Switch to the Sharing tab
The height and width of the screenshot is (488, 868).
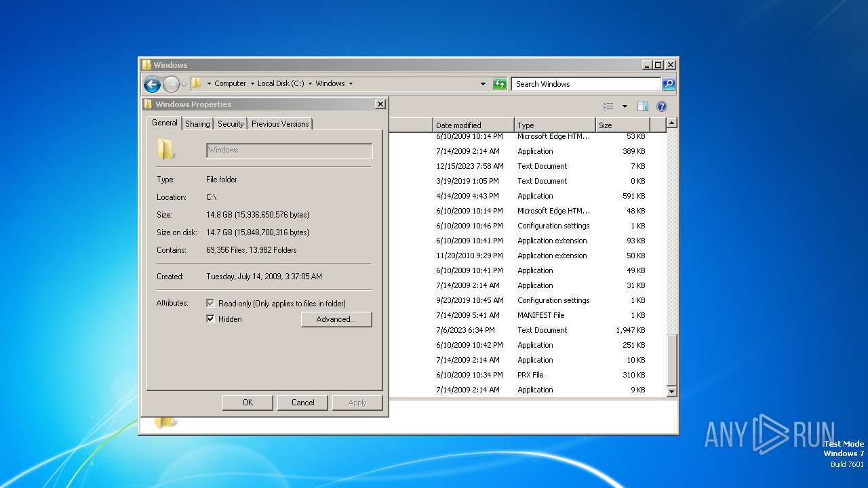point(197,124)
